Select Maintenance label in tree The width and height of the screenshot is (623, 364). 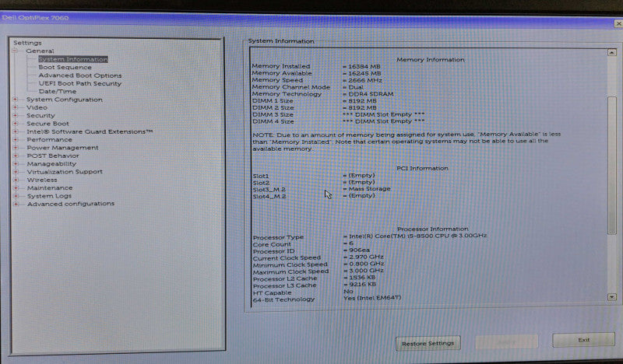pos(50,187)
